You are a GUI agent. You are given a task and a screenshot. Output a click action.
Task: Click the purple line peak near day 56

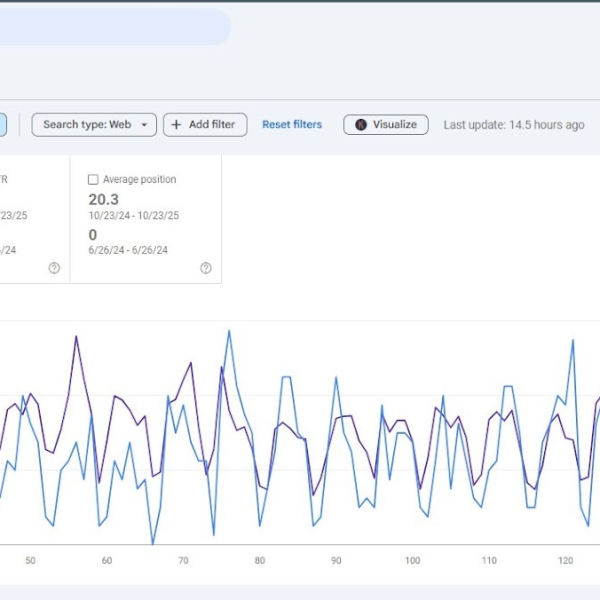point(76,337)
